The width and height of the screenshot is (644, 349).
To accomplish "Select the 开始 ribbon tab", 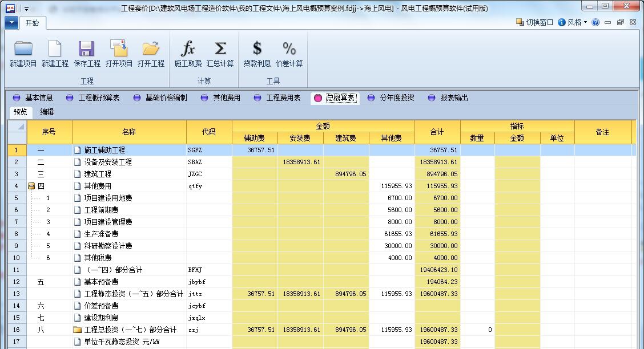I will [x=32, y=23].
